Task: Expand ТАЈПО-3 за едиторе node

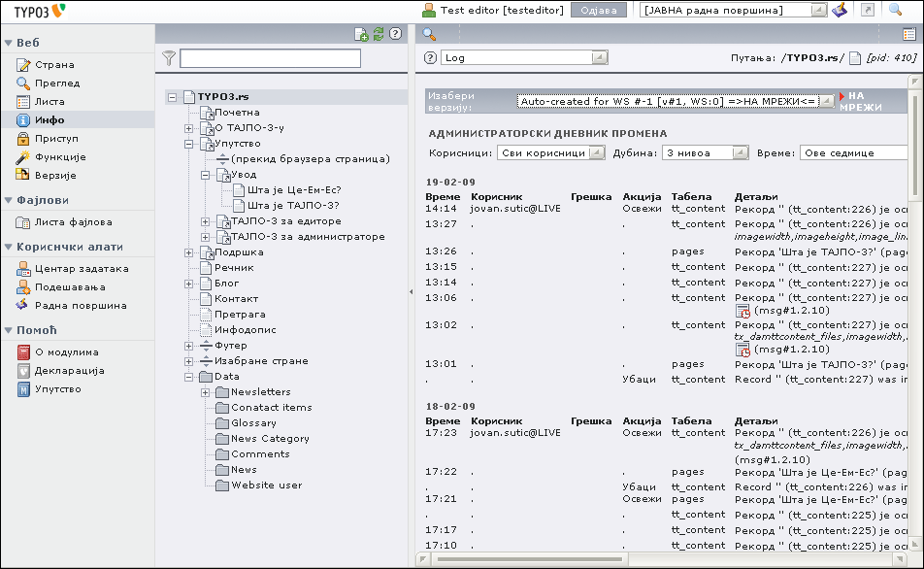Action: pos(205,221)
